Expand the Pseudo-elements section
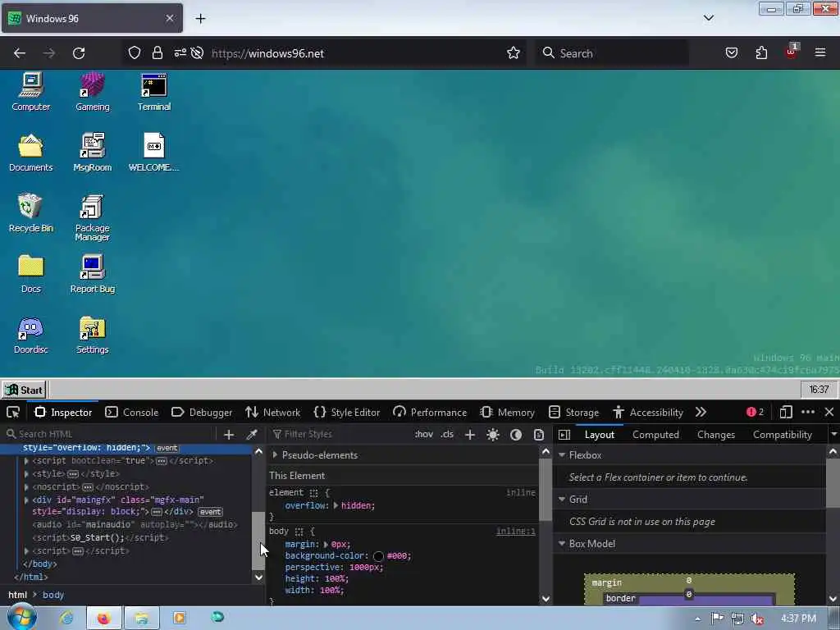The width and height of the screenshot is (840, 630). [275, 454]
